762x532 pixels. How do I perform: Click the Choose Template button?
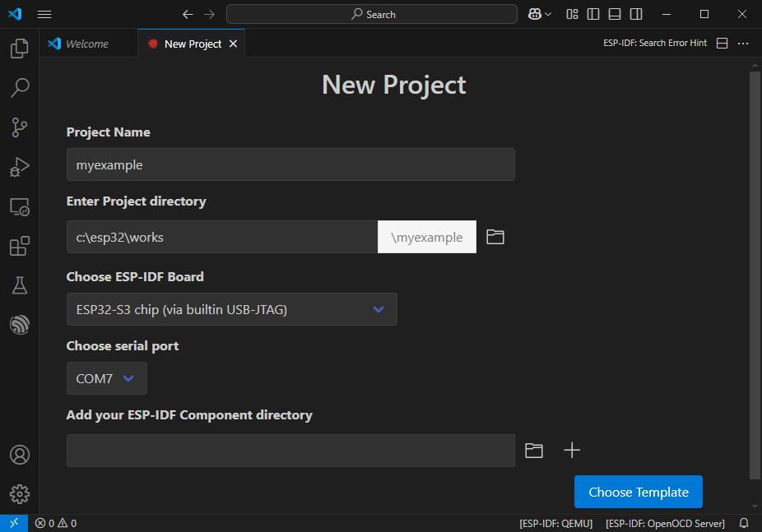tap(638, 492)
